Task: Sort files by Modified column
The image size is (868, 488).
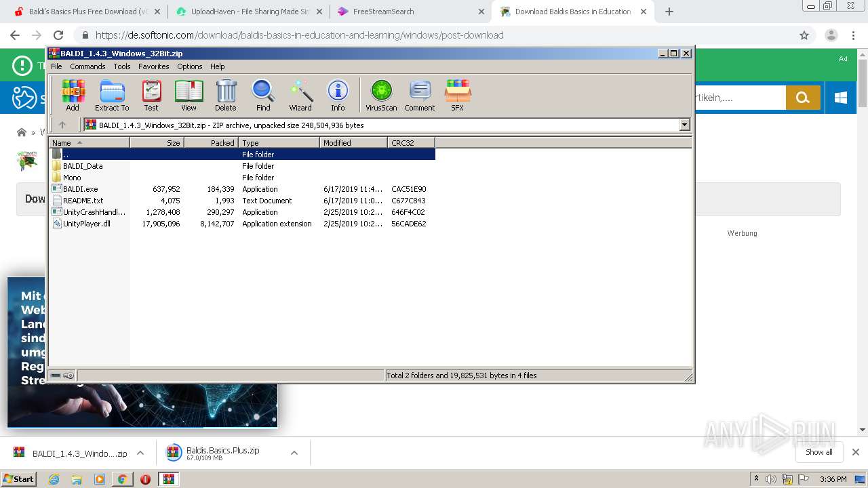Action: (353, 142)
